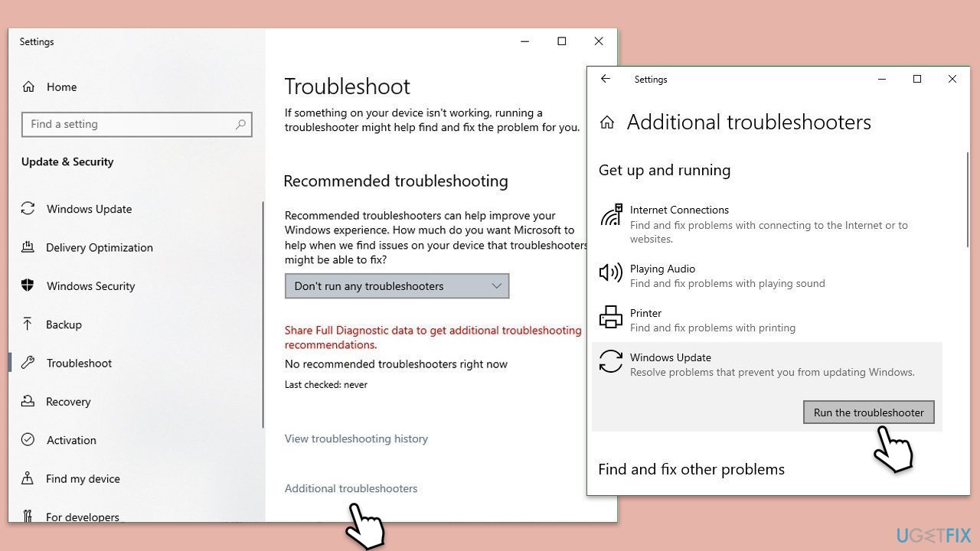Image resolution: width=980 pixels, height=551 pixels.
Task: Click the Windows Security shield icon
Action: [x=28, y=285]
